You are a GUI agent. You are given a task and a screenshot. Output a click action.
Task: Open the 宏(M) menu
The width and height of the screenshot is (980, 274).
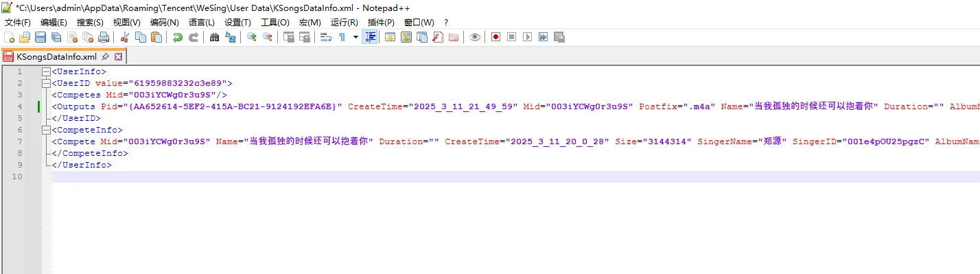pyautogui.click(x=310, y=23)
